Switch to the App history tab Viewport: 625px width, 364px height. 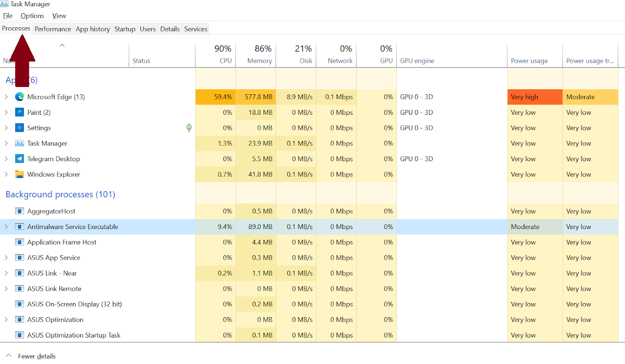pos(93,29)
